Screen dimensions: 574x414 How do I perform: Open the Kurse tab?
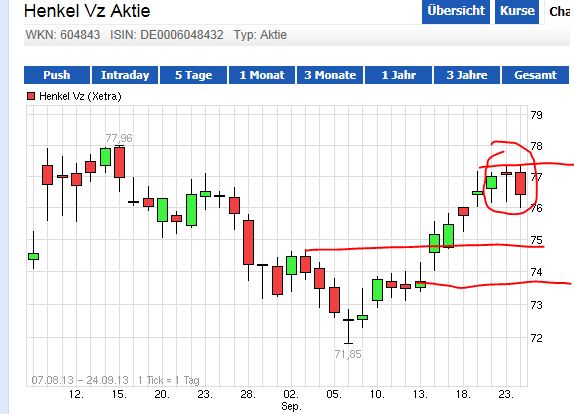tap(517, 12)
